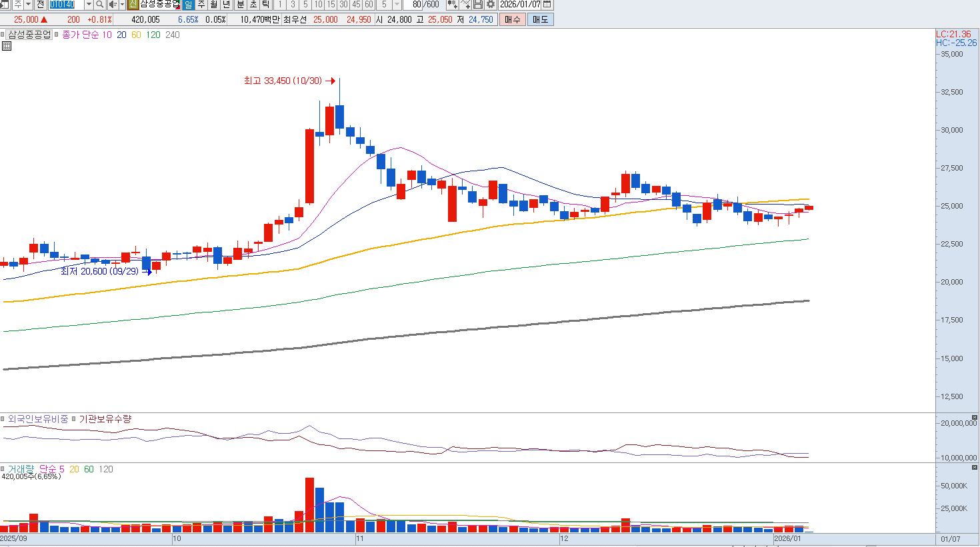Image resolution: width=980 pixels, height=547 pixels.
Task: Select the 월 (monthly) period tab
Action: 213,5
